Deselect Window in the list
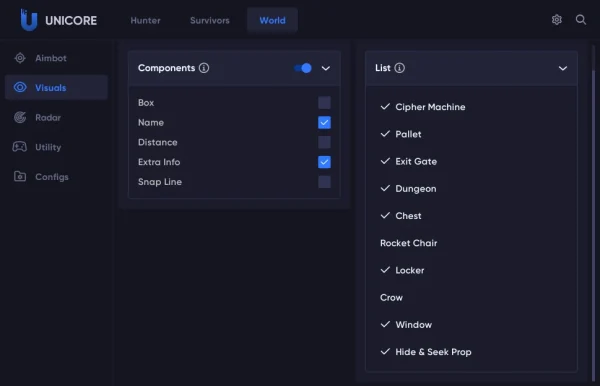 pyautogui.click(x=471, y=324)
